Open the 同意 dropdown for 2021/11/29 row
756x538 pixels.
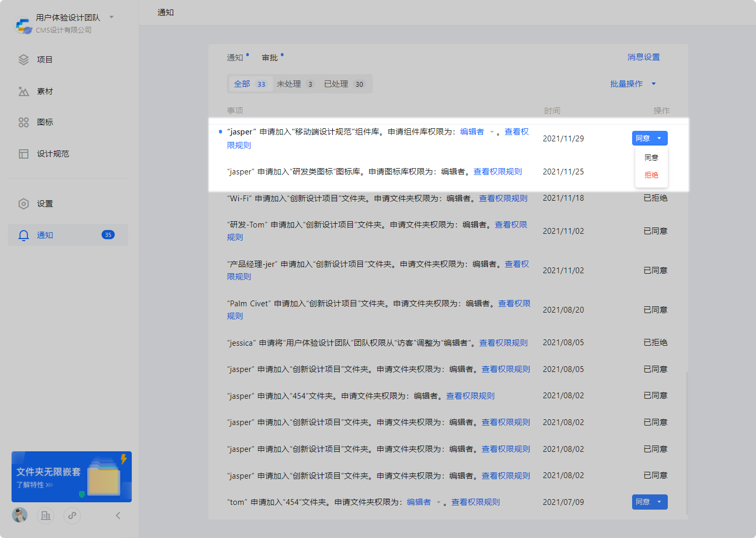650,138
